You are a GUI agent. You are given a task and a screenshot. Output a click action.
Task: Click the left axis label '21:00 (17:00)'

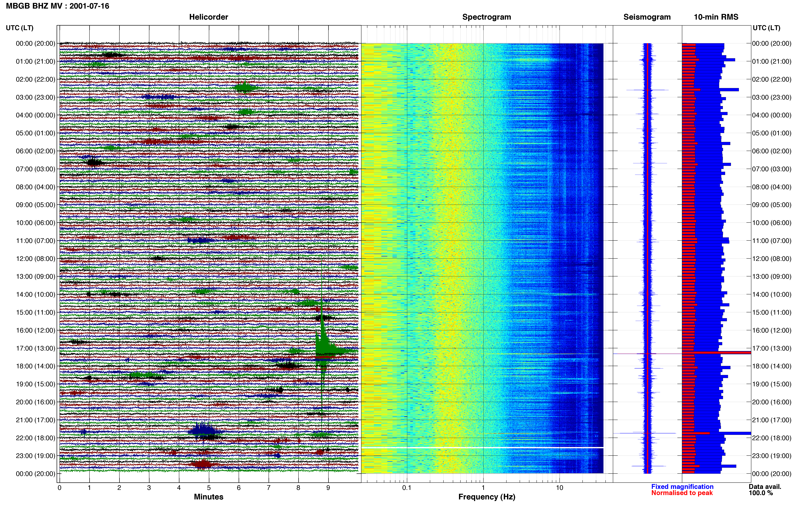(35, 420)
